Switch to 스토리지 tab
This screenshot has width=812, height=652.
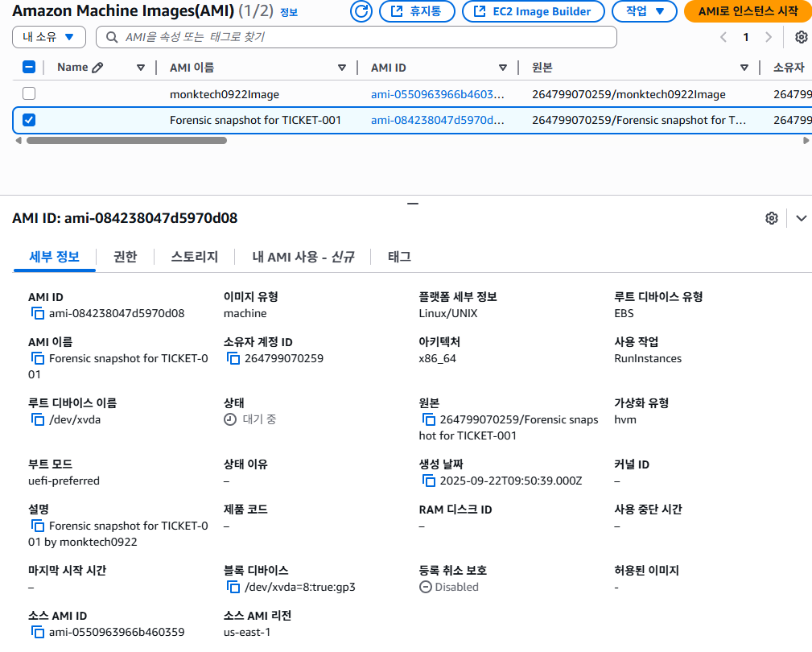[x=194, y=257]
